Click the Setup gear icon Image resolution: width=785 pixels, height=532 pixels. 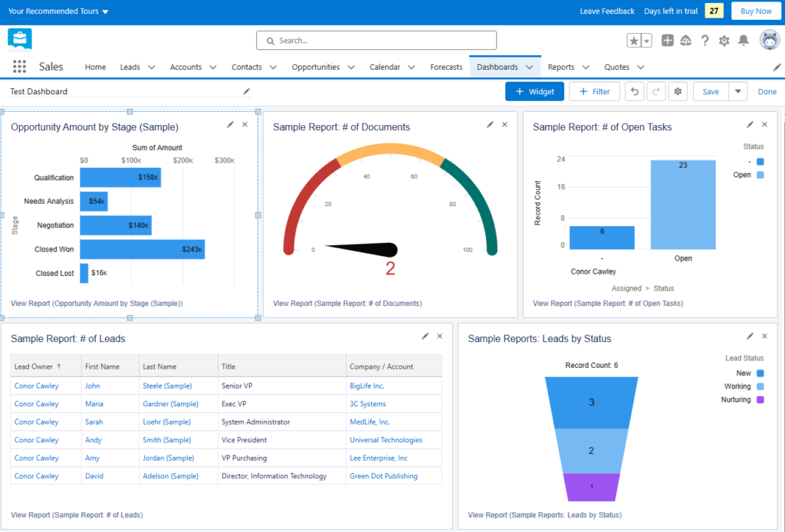click(x=724, y=40)
